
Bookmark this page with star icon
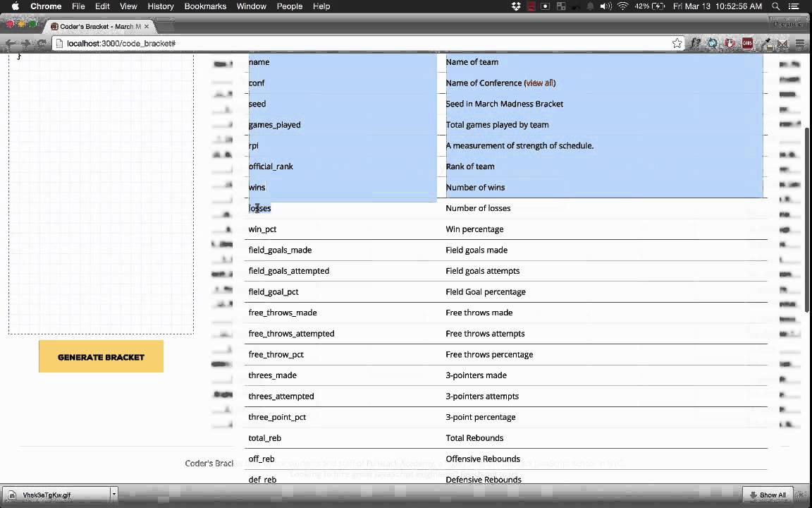[x=677, y=44]
